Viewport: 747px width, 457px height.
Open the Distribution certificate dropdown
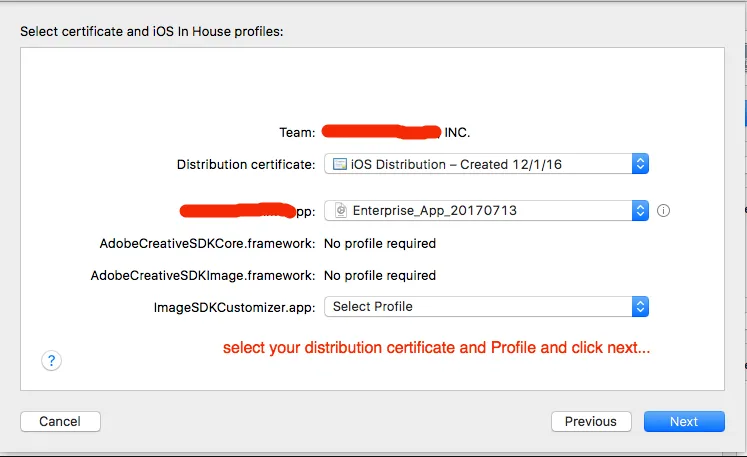point(487,164)
